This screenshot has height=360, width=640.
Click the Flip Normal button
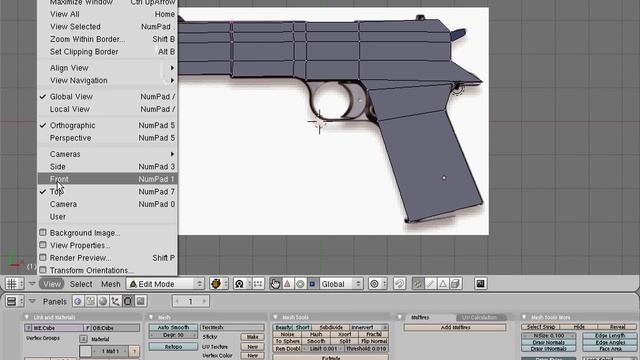(374, 341)
